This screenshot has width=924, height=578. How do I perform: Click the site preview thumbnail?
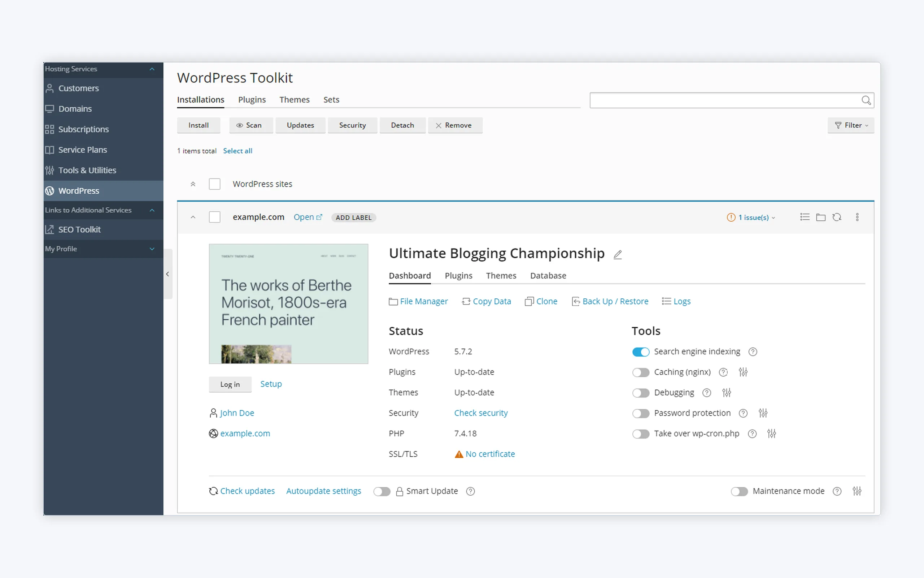coord(288,303)
